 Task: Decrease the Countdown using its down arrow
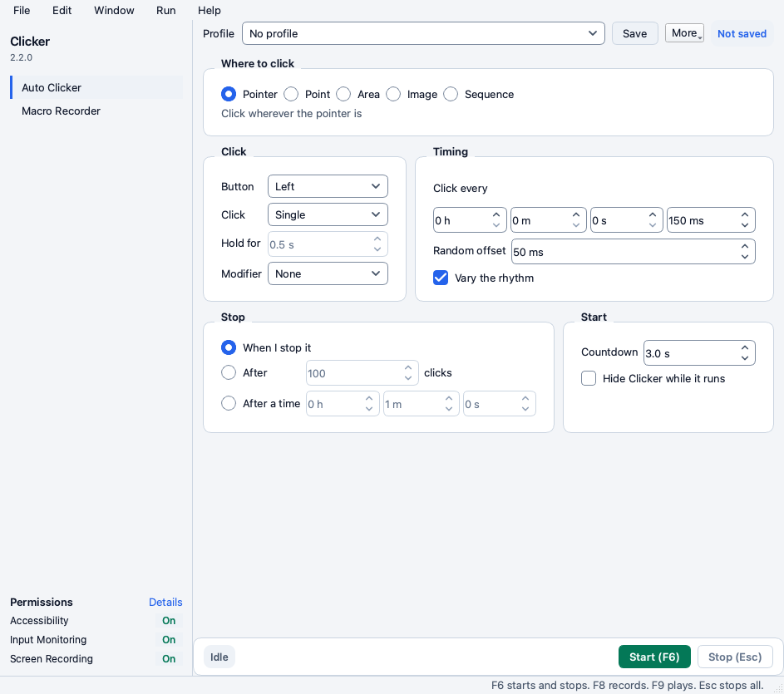point(745,358)
